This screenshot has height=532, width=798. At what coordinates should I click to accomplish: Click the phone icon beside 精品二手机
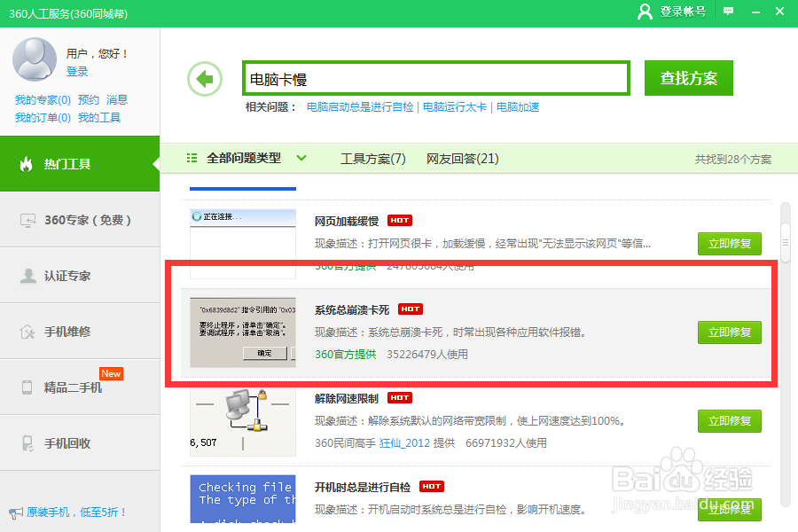(x=27, y=387)
